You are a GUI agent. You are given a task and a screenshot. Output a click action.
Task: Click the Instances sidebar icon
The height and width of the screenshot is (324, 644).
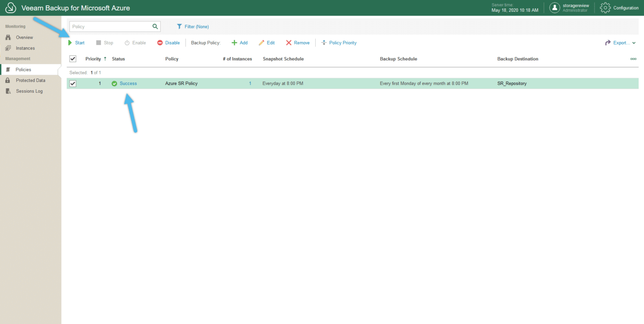pyautogui.click(x=8, y=48)
